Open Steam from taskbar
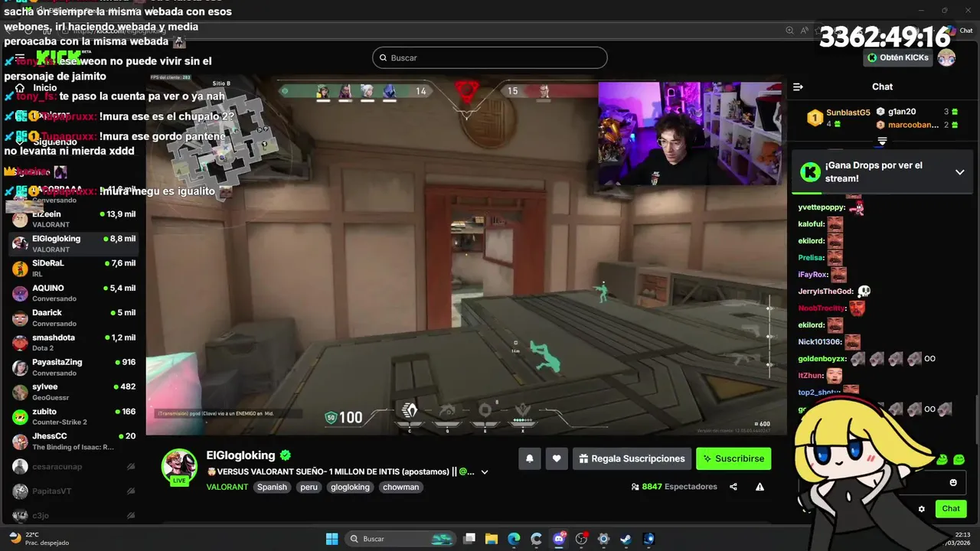Image resolution: width=980 pixels, height=551 pixels. pyautogui.click(x=626, y=539)
